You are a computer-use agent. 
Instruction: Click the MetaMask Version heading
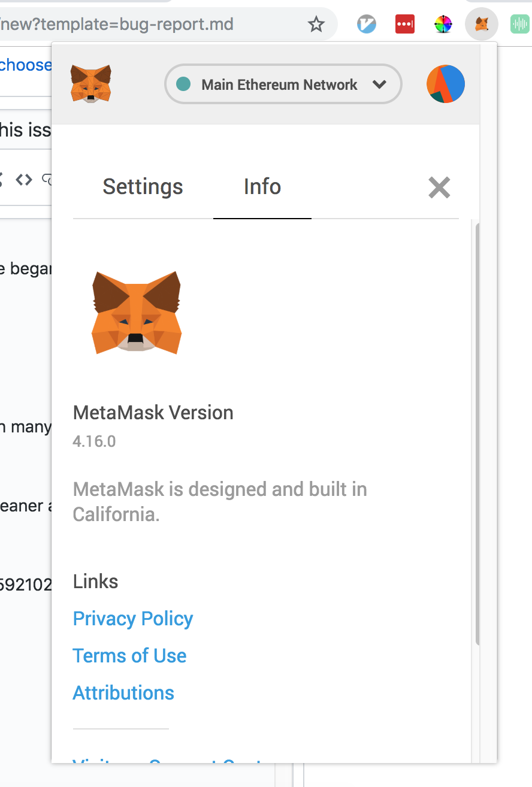[153, 413]
